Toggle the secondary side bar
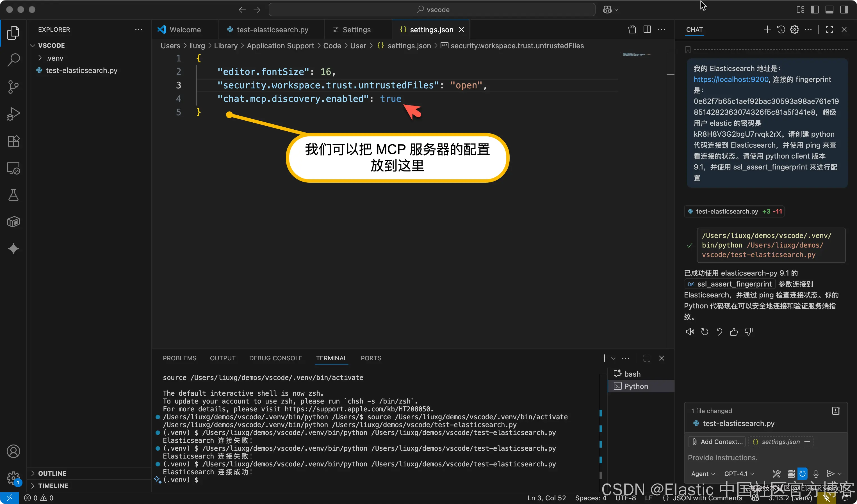The height and width of the screenshot is (504, 857). (x=844, y=10)
